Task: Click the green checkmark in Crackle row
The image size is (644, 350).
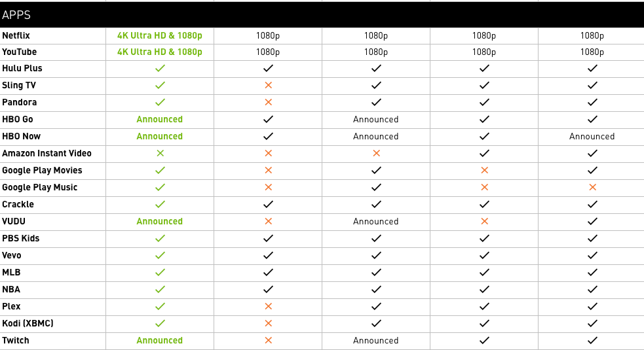Action: click(x=160, y=204)
